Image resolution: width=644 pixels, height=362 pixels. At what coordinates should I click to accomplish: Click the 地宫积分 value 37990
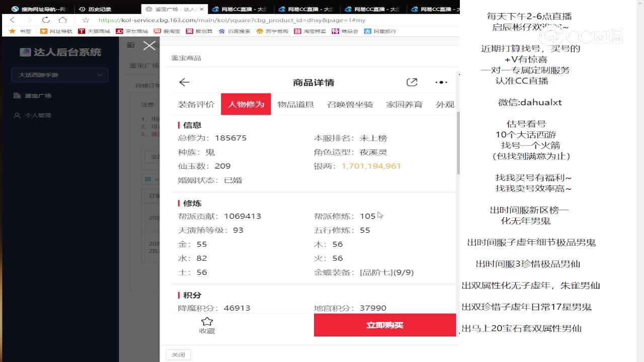373,308
